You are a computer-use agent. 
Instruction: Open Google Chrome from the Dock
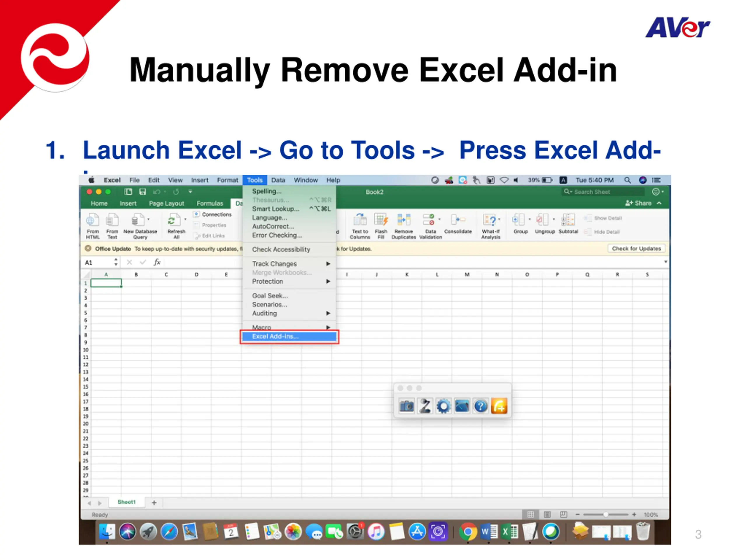pyautogui.click(x=468, y=532)
